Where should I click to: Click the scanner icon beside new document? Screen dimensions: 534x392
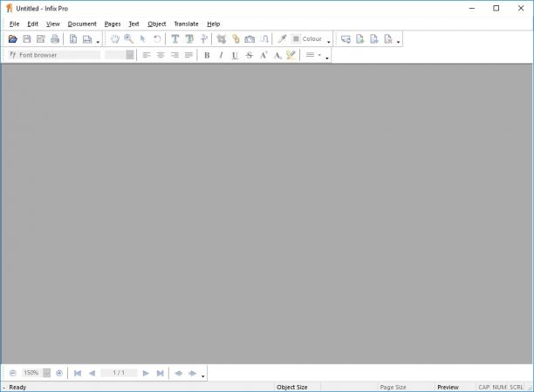(x=87, y=39)
